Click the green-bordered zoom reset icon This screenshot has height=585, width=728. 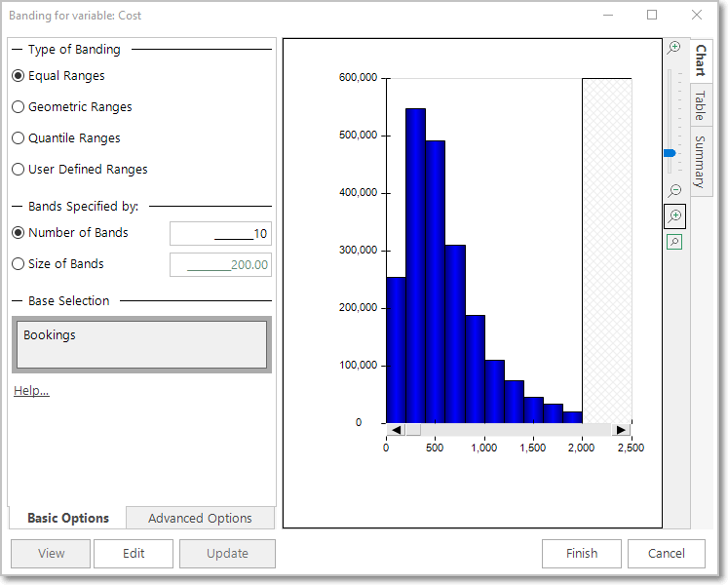(674, 242)
